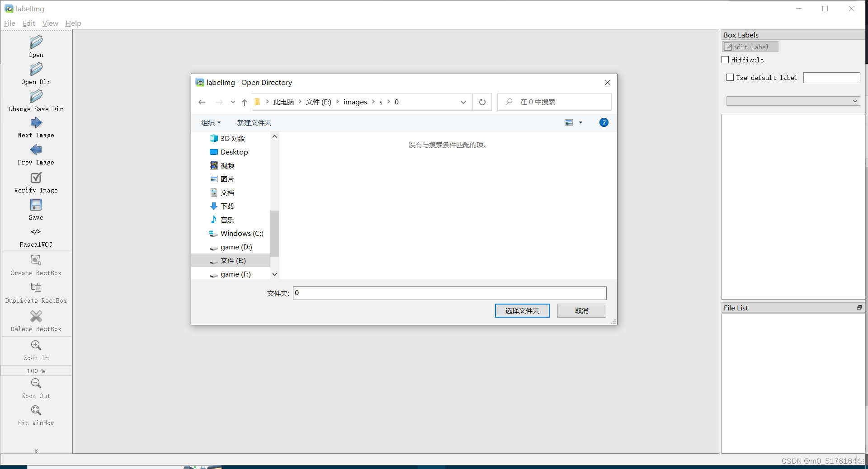Open the label combo box dropdown
Viewport: 868px width, 469px height.
click(793, 101)
